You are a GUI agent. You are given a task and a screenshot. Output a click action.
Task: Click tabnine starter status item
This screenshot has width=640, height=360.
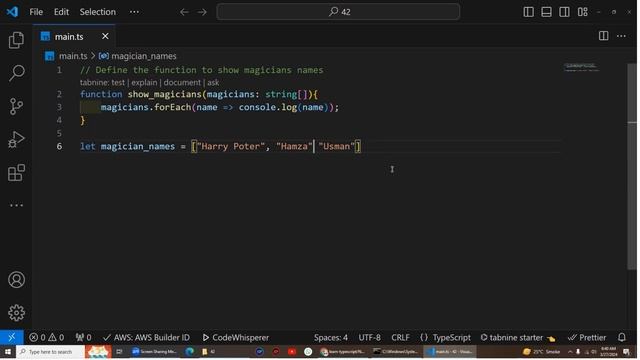click(x=518, y=338)
